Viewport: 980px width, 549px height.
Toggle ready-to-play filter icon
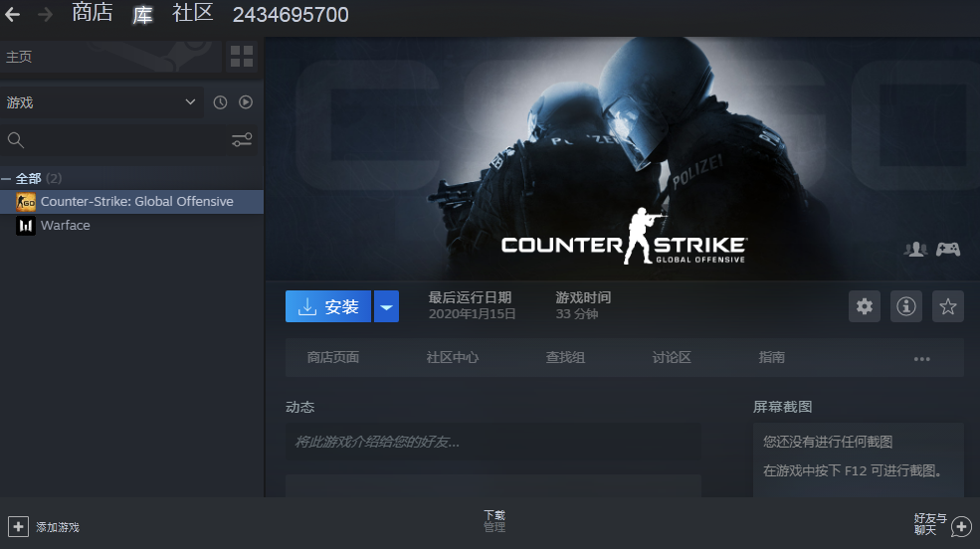[246, 101]
